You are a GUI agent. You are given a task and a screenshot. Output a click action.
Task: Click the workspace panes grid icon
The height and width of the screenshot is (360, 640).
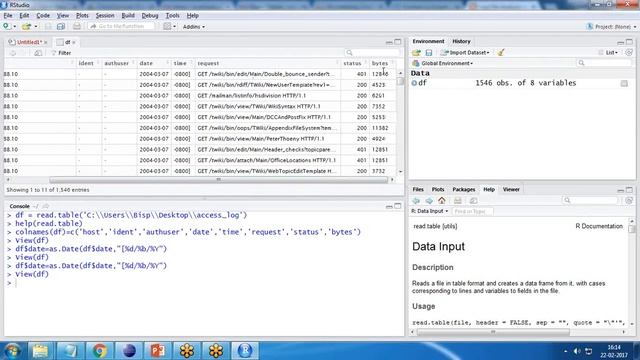[167, 26]
